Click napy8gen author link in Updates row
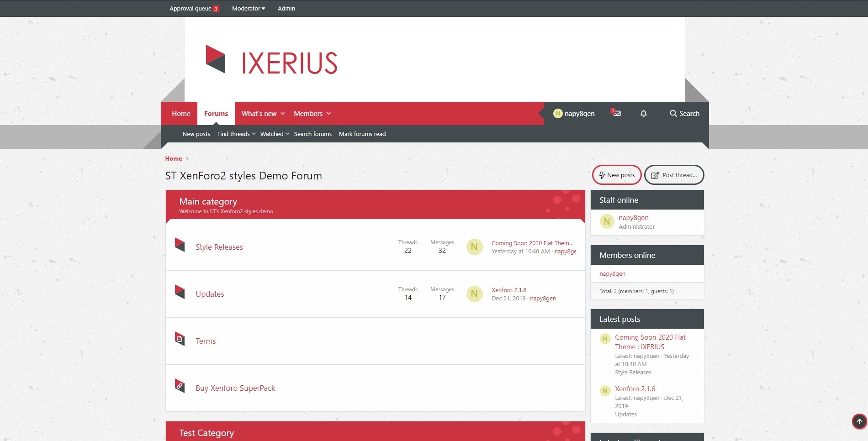Screen dimensions: 868x441 (543, 298)
